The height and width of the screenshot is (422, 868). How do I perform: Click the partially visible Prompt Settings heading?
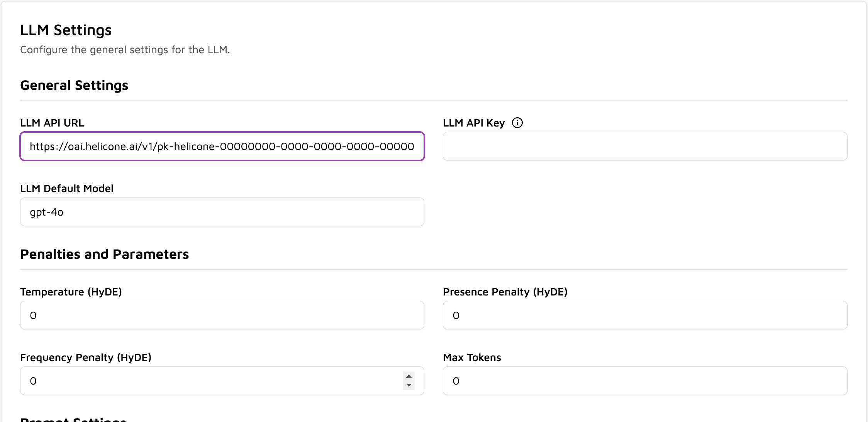tap(71, 419)
